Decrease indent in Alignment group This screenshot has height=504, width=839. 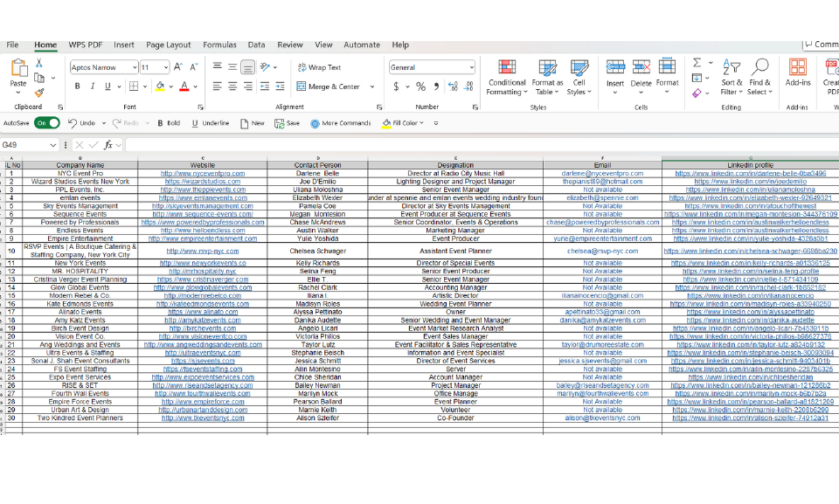264,86
